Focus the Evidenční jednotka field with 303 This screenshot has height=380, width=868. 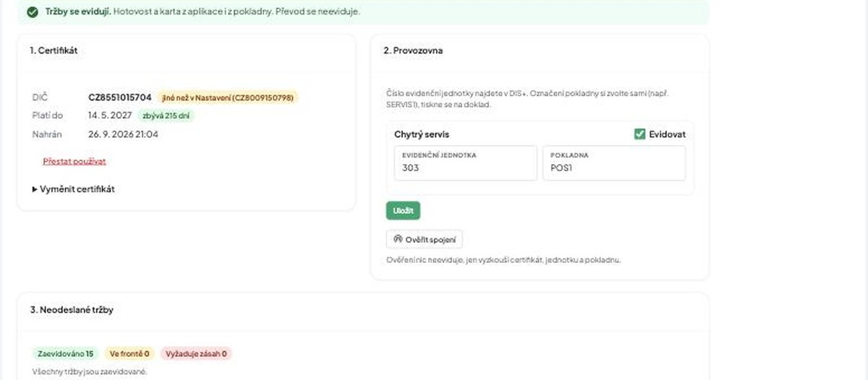pyautogui.click(x=465, y=163)
